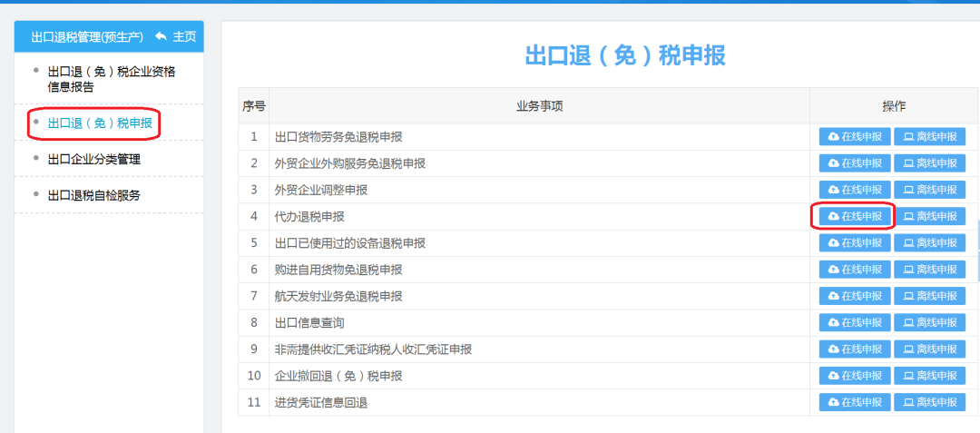Click 在线申报 for 企业撤回退（免）税申报
980x433 pixels.
(855, 376)
